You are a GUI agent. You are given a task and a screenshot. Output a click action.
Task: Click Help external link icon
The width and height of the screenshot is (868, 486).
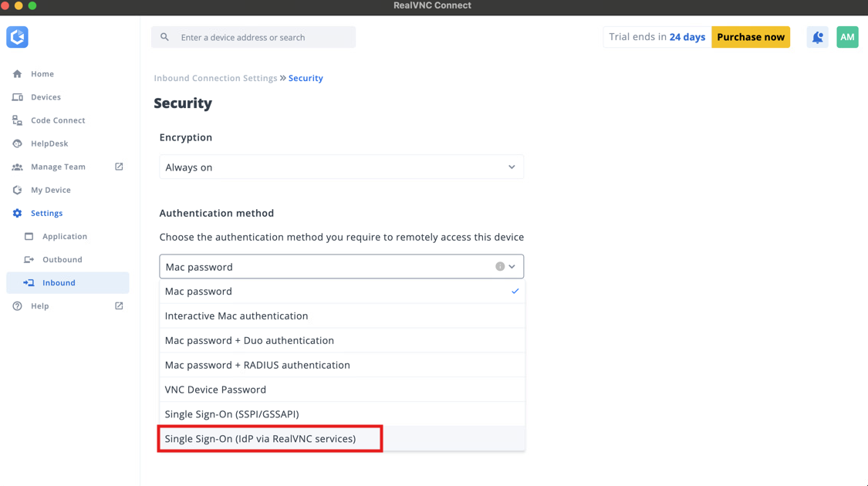(x=119, y=305)
